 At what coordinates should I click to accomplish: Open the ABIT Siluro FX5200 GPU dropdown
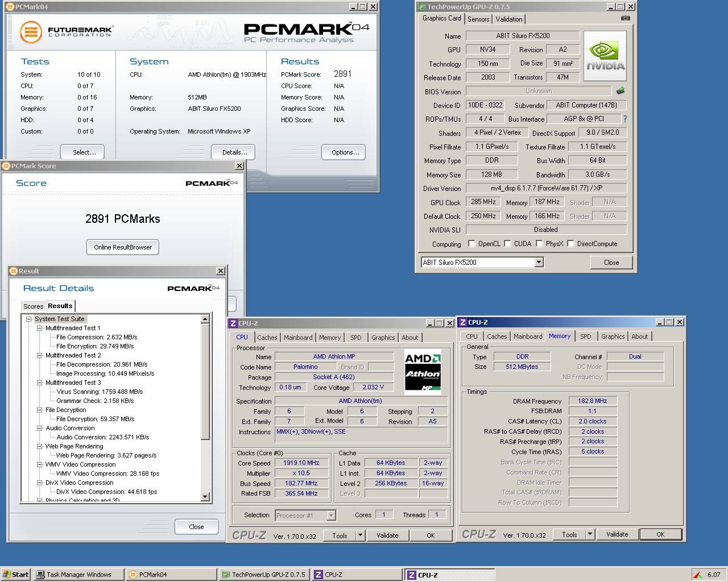click(x=539, y=262)
